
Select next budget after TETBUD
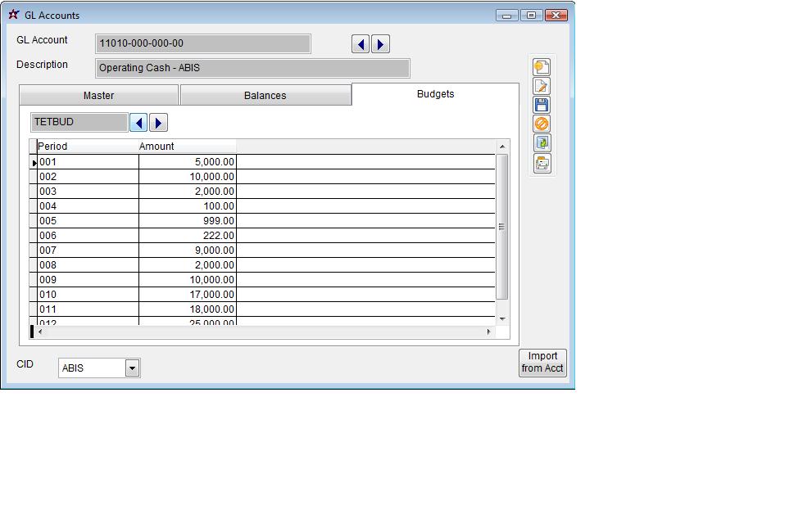(158, 123)
